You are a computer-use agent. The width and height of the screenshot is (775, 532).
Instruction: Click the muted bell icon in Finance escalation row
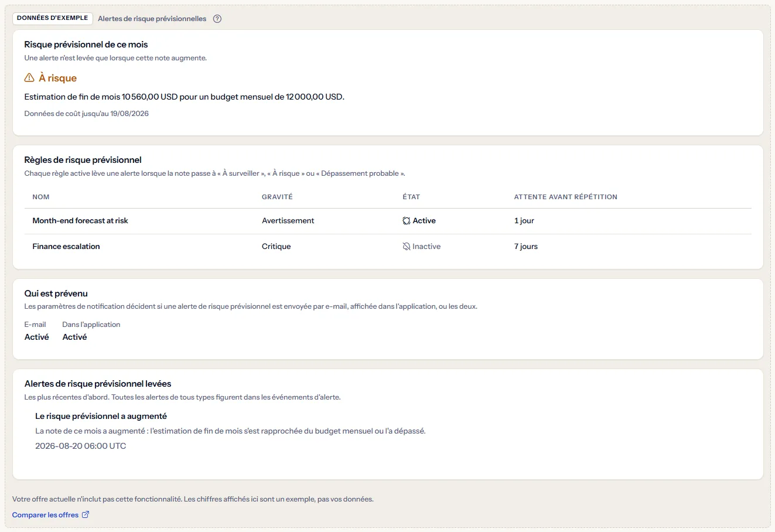407,247
